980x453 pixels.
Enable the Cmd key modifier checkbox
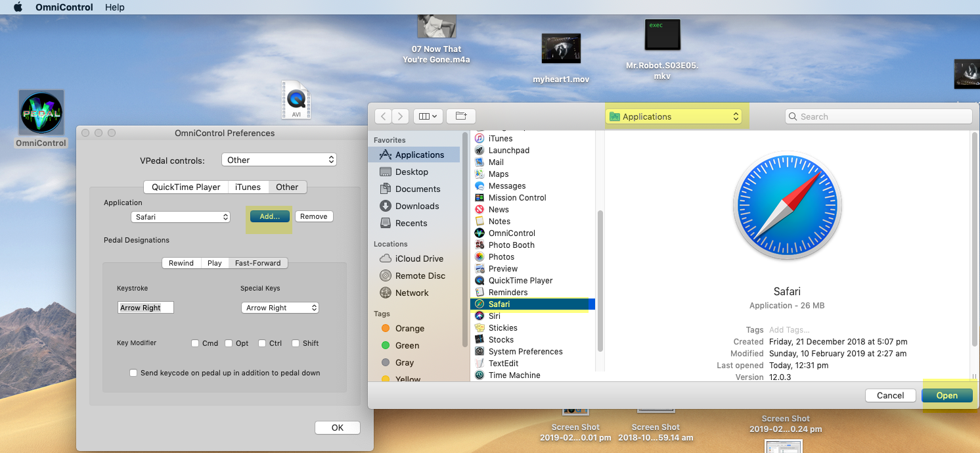tap(195, 343)
